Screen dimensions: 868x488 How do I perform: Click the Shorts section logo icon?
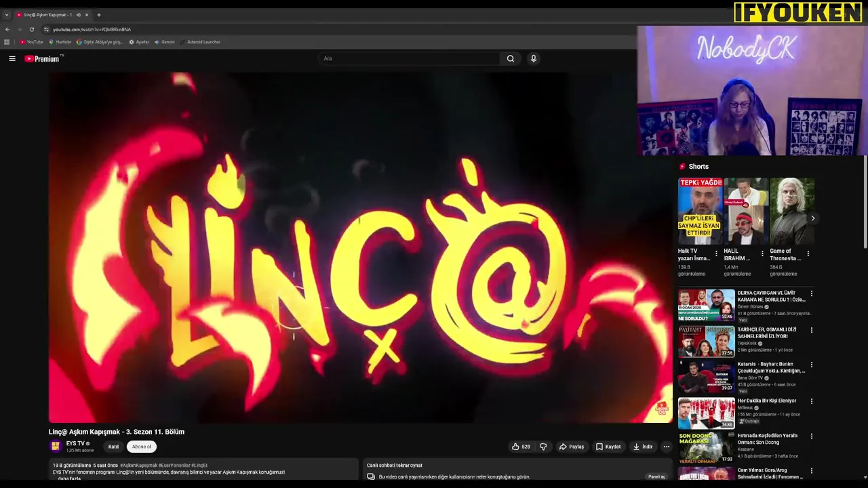pos(682,167)
